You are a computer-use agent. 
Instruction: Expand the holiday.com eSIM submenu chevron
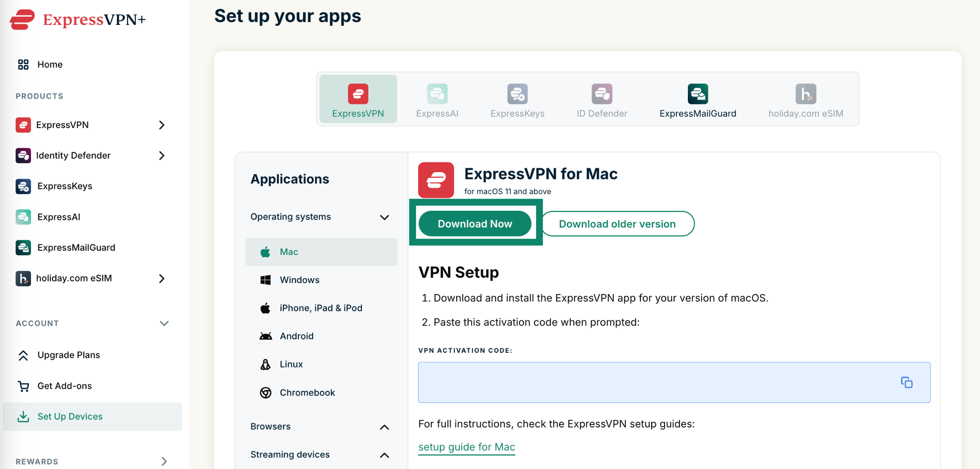pos(162,278)
